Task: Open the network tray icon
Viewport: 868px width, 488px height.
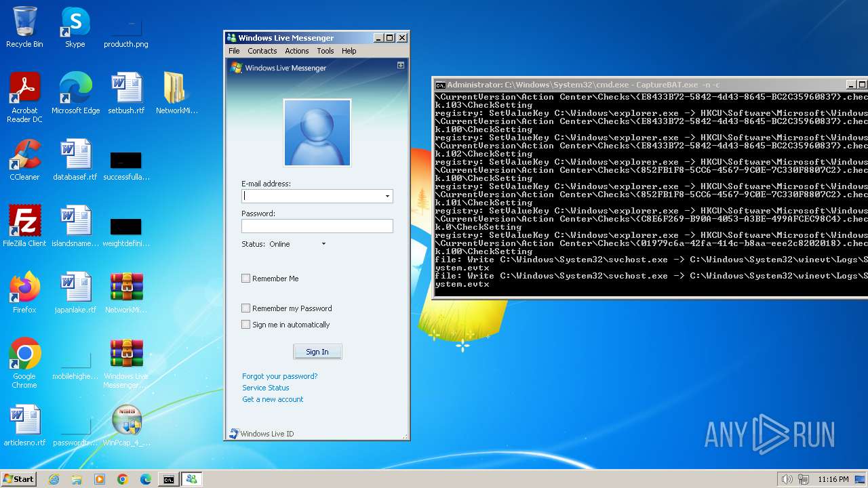Action: pos(804,479)
